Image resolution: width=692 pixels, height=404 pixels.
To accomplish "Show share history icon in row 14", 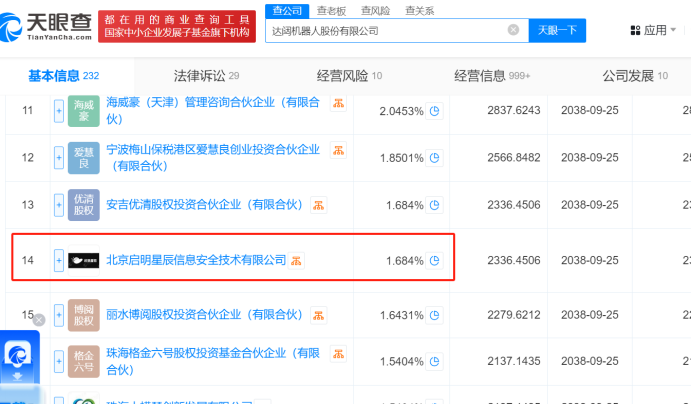I will [x=434, y=261].
